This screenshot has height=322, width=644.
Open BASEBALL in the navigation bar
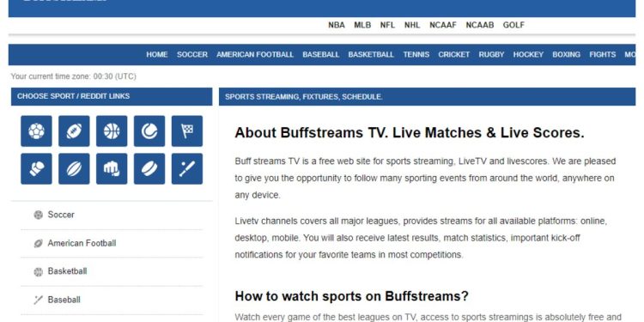tap(321, 55)
